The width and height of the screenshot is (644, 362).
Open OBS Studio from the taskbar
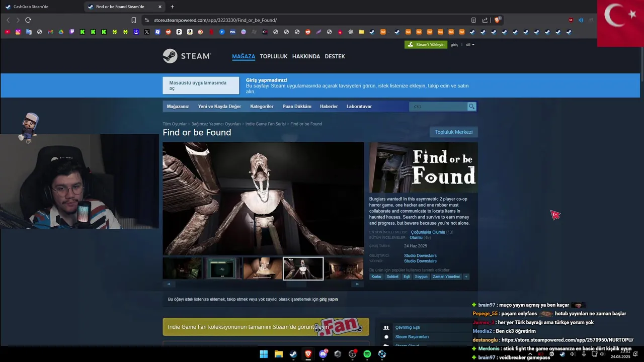353,354
